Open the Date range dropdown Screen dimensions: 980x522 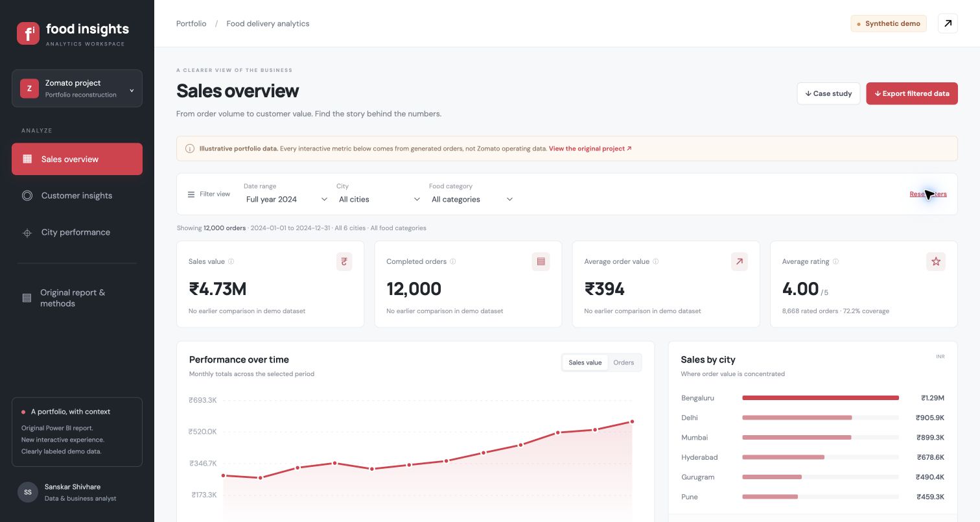tap(286, 199)
